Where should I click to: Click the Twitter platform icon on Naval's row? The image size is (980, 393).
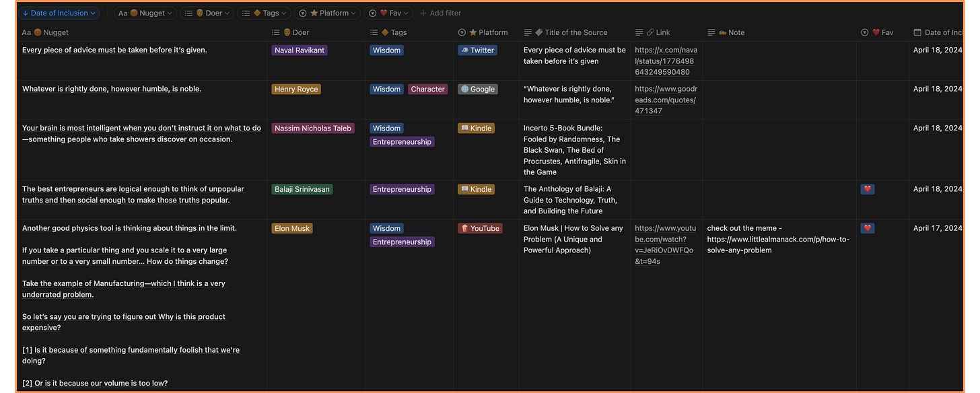[x=477, y=49]
